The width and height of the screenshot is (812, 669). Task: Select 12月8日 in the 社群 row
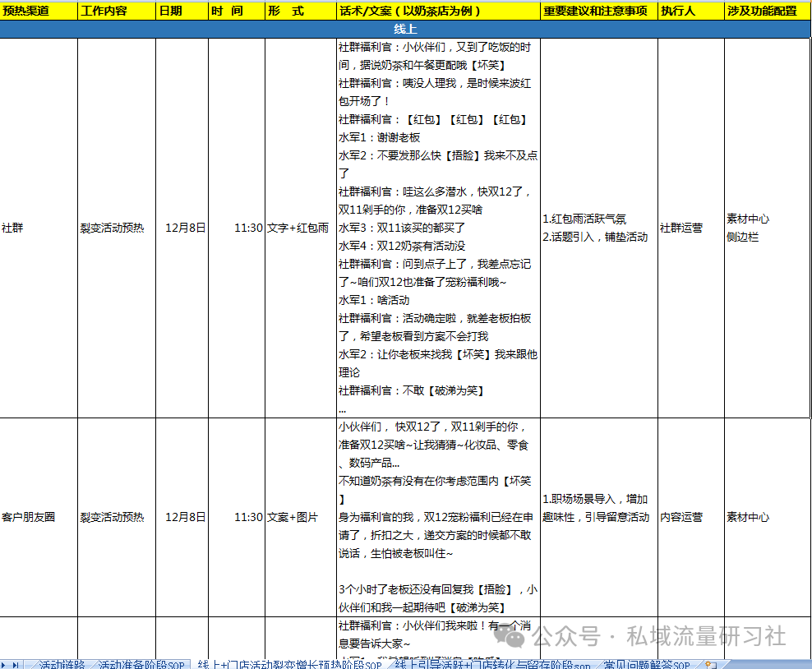pos(182,228)
